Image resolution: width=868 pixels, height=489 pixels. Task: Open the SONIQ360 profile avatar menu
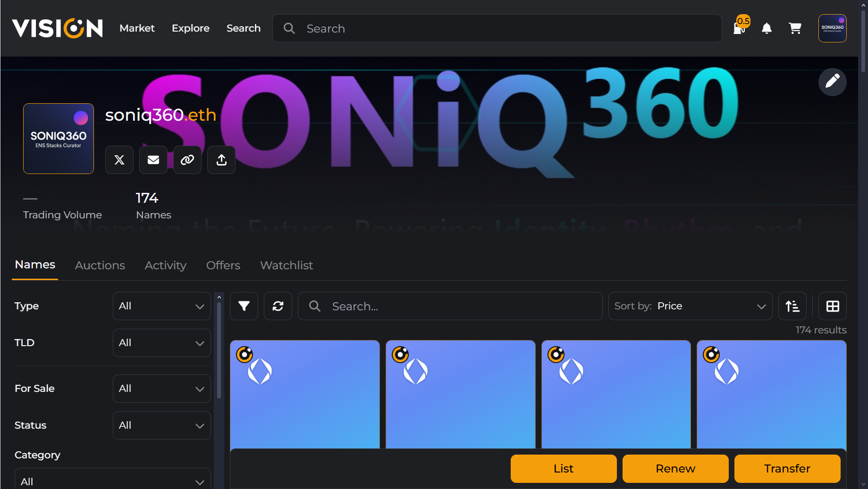[x=832, y=28]
